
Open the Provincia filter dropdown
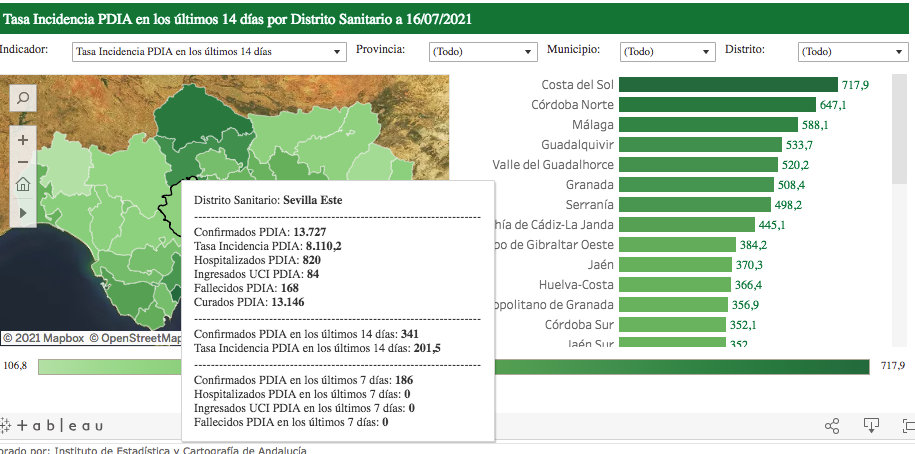(x=478, y=51)
